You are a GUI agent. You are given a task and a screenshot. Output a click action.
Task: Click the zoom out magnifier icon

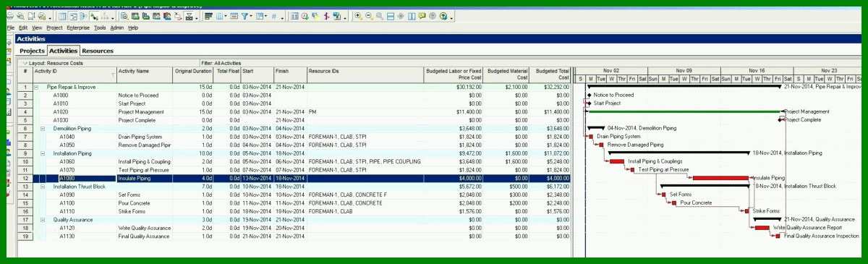click(368, 15)
